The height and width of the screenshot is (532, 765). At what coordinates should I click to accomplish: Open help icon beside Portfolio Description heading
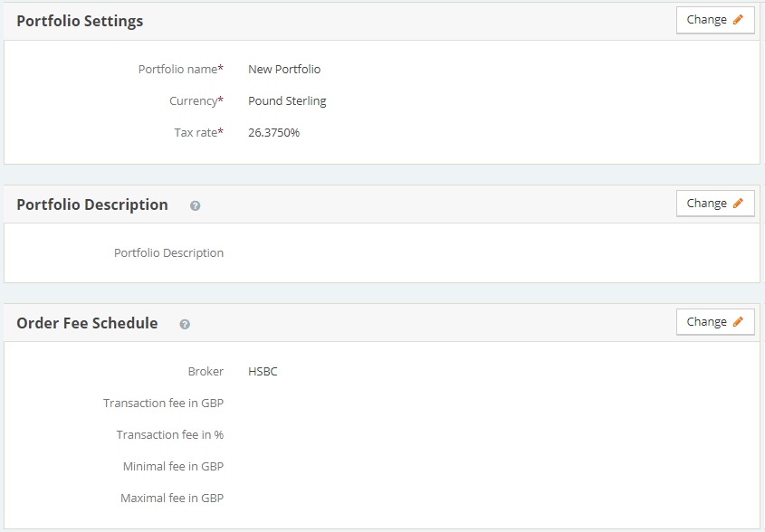[x=195, y=205]
